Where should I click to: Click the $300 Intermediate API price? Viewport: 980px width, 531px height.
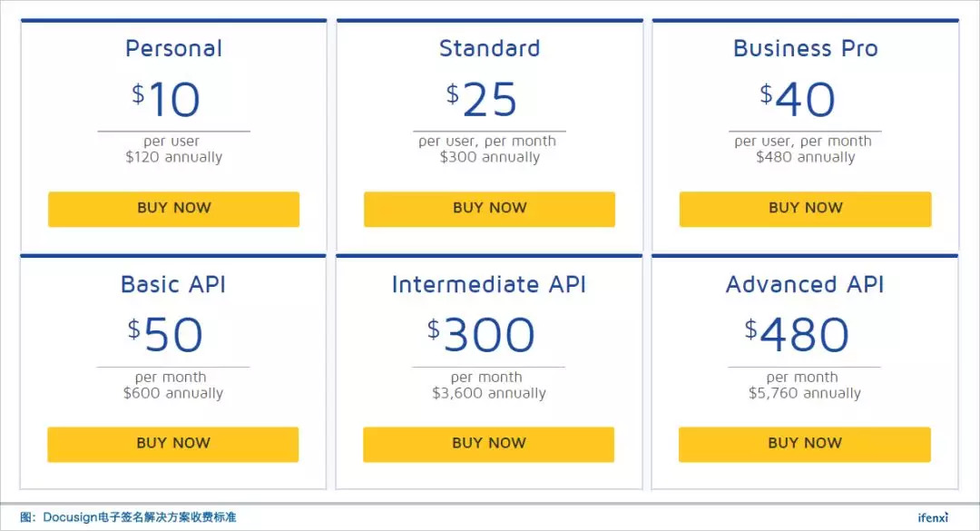click(482, 335)
